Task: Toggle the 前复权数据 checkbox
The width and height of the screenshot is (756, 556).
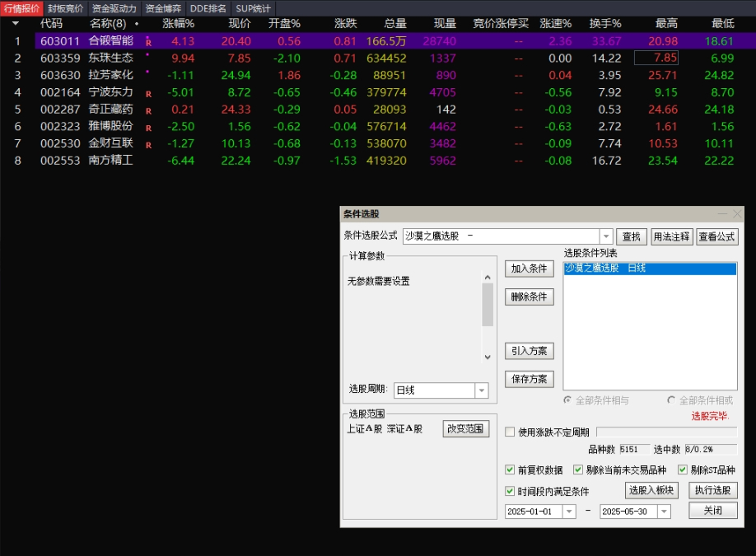Action: click(510, 470)
